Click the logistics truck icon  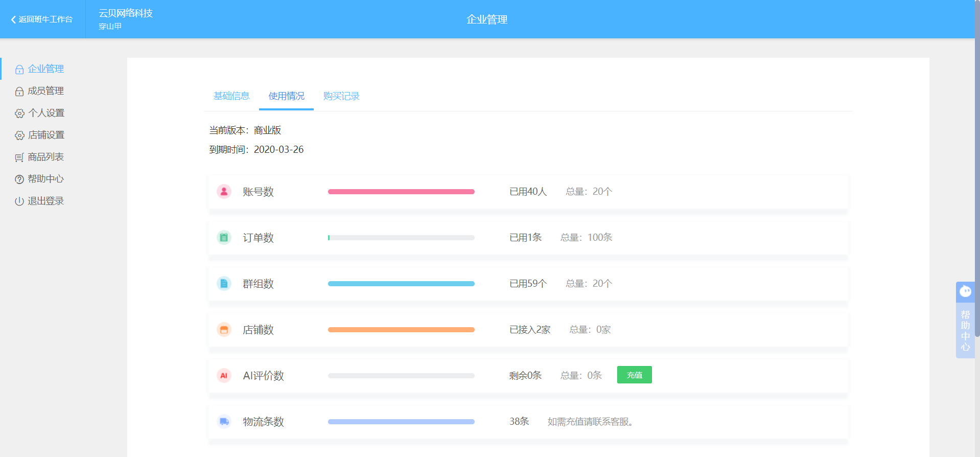pos(224,422)
